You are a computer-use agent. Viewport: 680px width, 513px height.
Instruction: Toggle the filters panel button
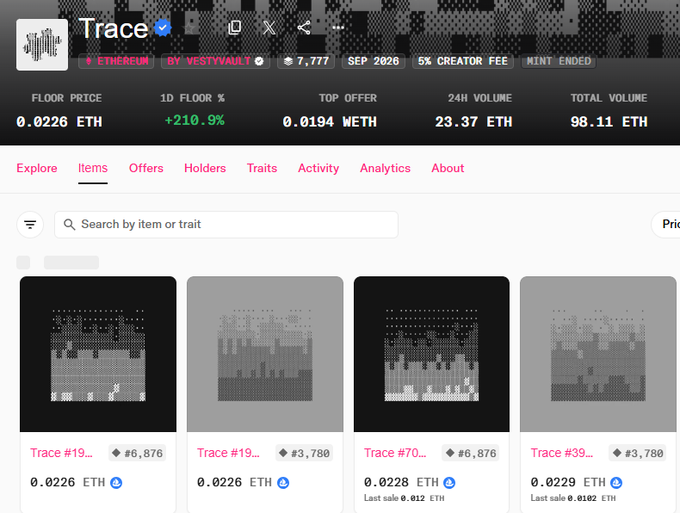30,225
